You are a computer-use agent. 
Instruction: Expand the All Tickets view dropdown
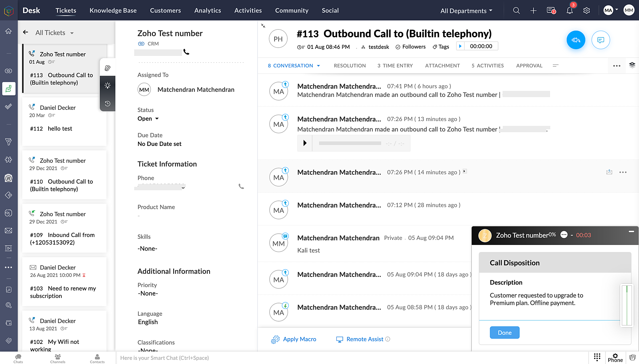[72, 33]
